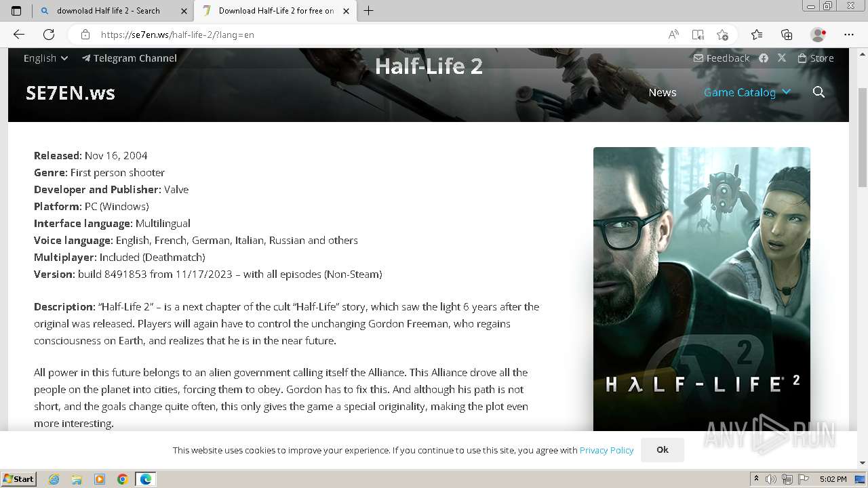Click the "Half-Life 2" page title
Image resolution: width=868 pixels, height=488 pixels.
(429, 66)
